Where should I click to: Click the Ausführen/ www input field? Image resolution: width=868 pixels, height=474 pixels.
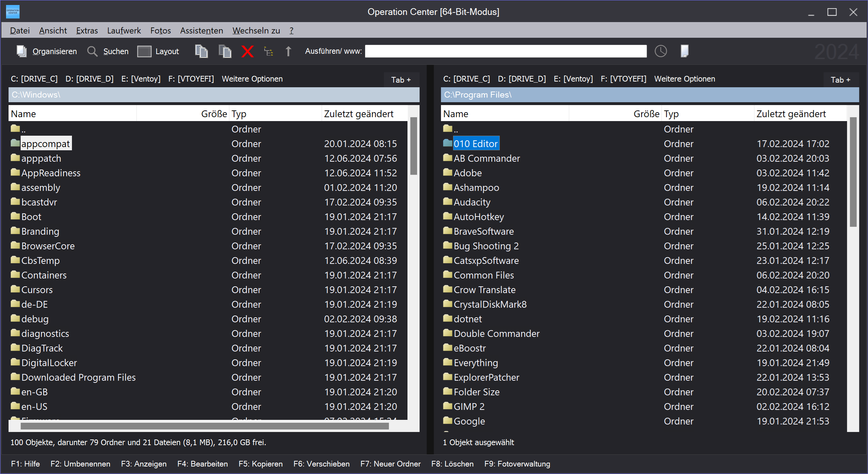(x=506, y=51)
